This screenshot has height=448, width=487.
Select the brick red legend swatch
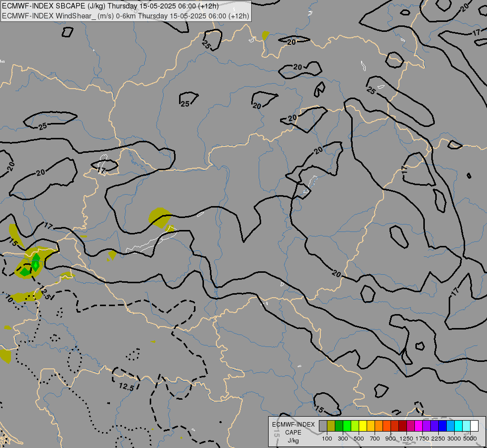[x=395, y=426]
